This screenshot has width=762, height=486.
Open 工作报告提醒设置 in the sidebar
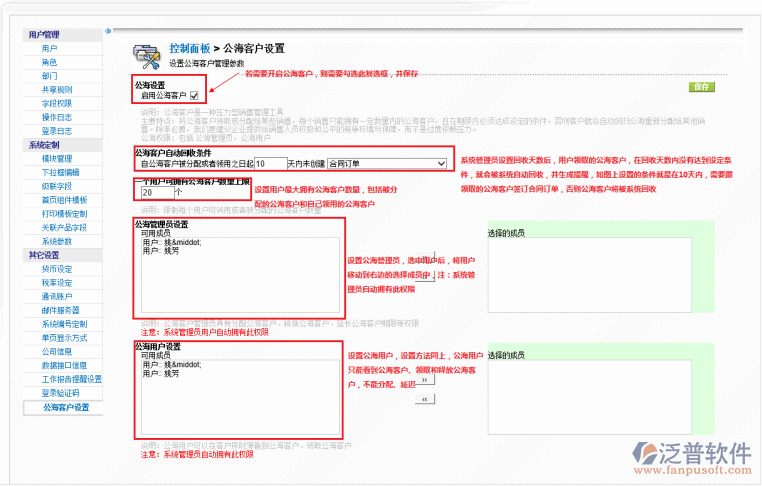72,379
